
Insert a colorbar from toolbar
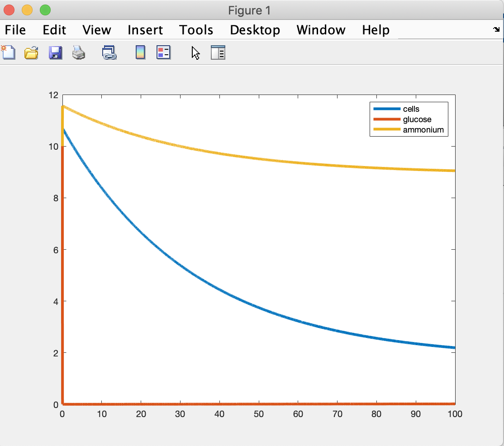(x=141, y=53)
